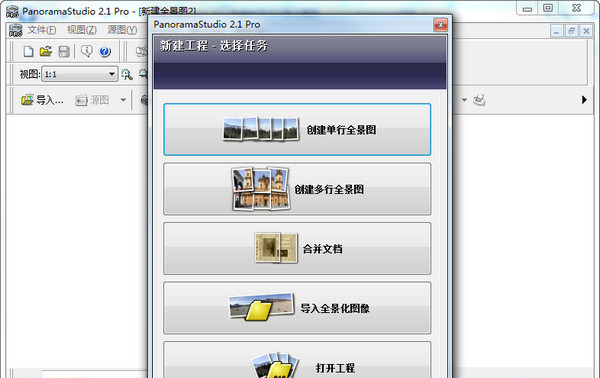600x378 pixels.
Task: Open the 文件(F) menu
Action: 42,30
